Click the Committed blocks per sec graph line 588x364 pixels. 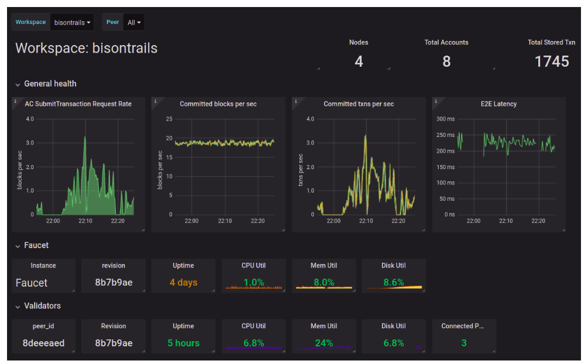pos(224,143)
